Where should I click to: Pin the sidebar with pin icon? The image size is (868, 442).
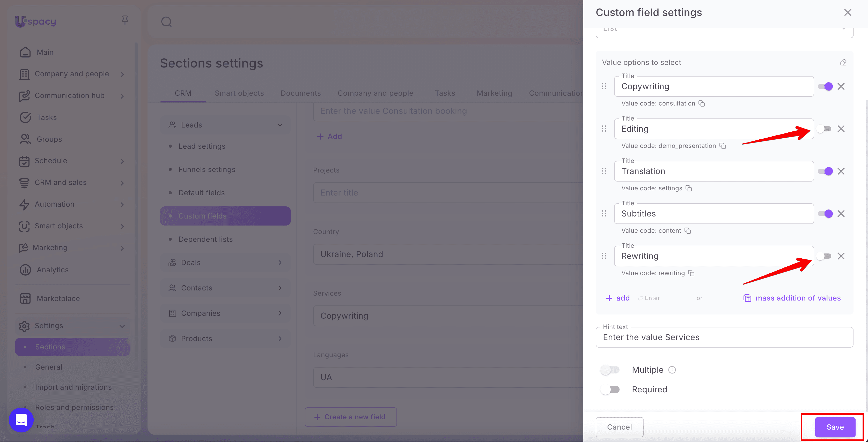point(125,20)
